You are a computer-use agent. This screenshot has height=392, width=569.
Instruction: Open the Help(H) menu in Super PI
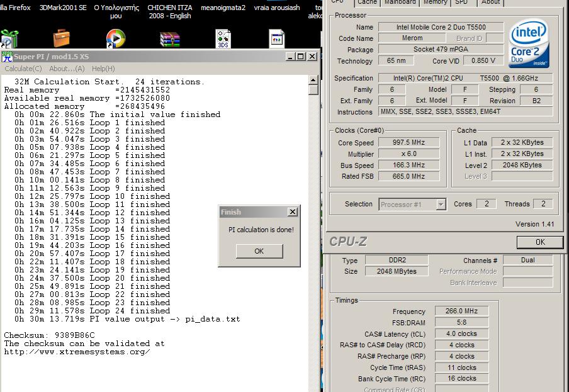pyautogui.click(x=103, y=69)
